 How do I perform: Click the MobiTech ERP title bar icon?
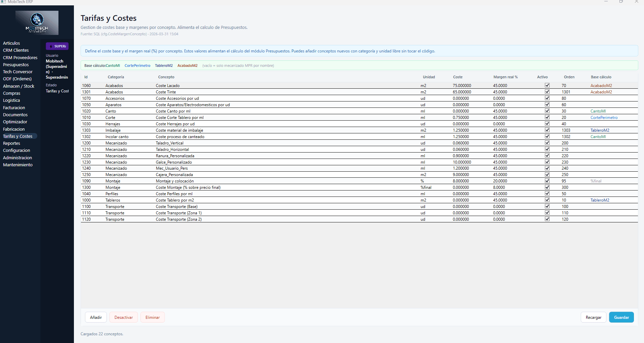(3, 2)
